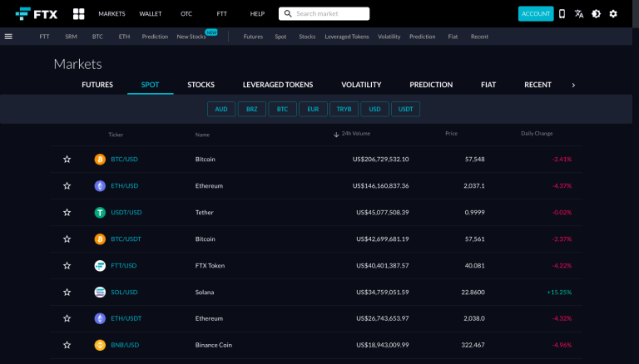Click the ACCOUNT button
The height and width of the screenshot is (364, 639).
(x=535, y=14)
